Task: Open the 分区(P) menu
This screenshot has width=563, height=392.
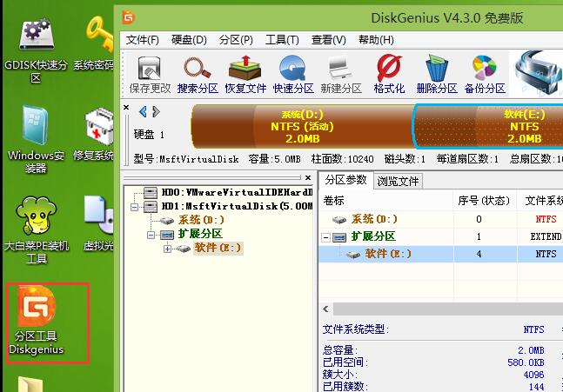Action: tap(236, 40)
